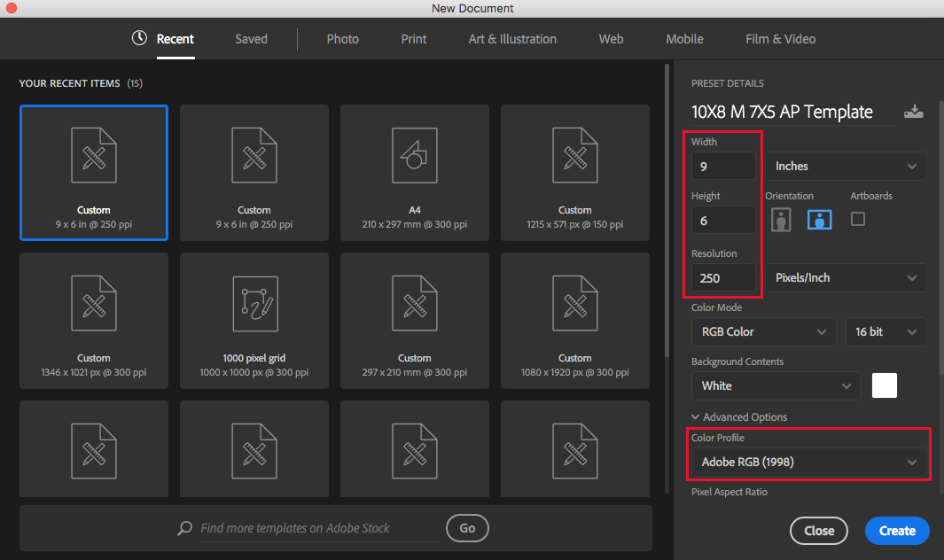The image size is (944, 560).
Task: Click the Close button
Action: (819, 531)
